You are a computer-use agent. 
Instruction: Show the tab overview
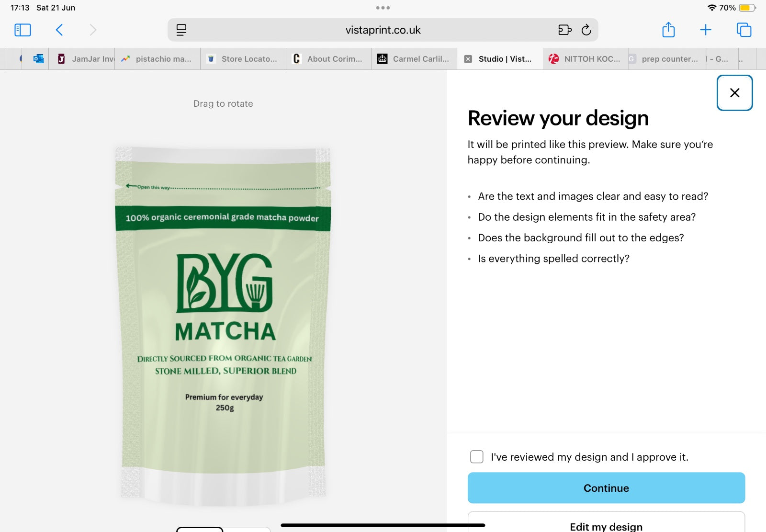pyautogui.click(x=744, y=30)
